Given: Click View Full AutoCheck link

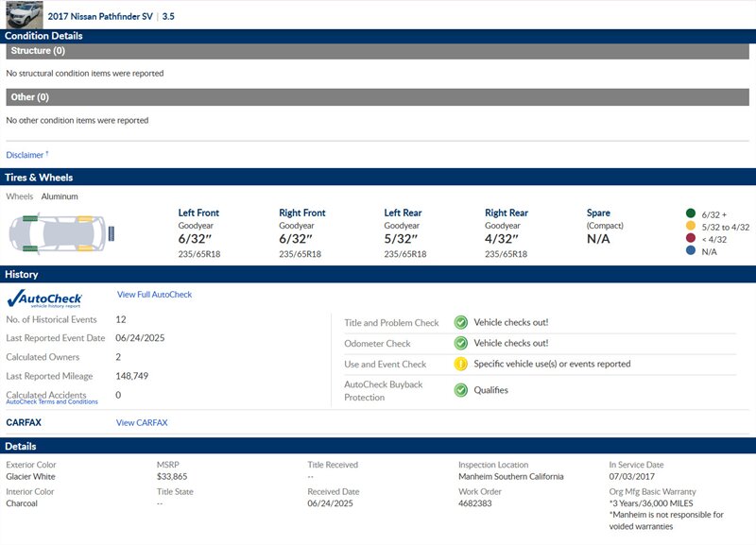Looking at the screenshot, I should (154, 295).
